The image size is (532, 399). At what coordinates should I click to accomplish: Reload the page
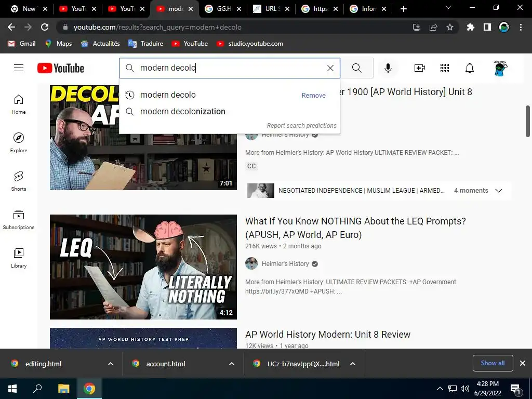pyautogui.click(x=45, y=27)
